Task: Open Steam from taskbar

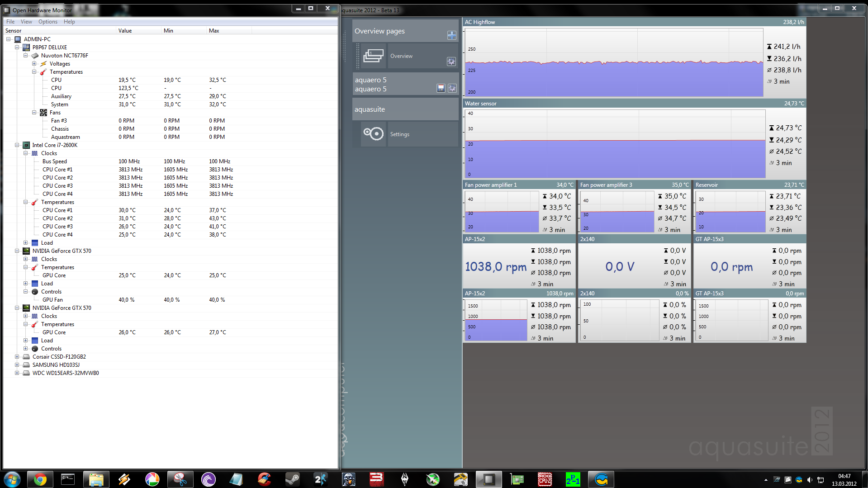Action: click(292, 479)
